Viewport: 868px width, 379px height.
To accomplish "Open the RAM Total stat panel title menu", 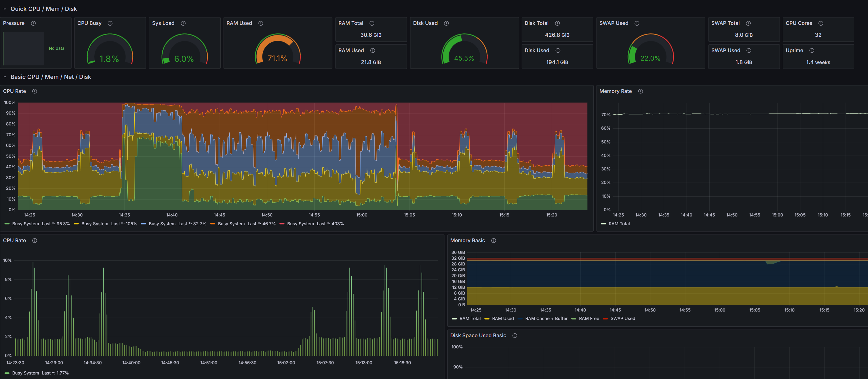I will [350, 23].
